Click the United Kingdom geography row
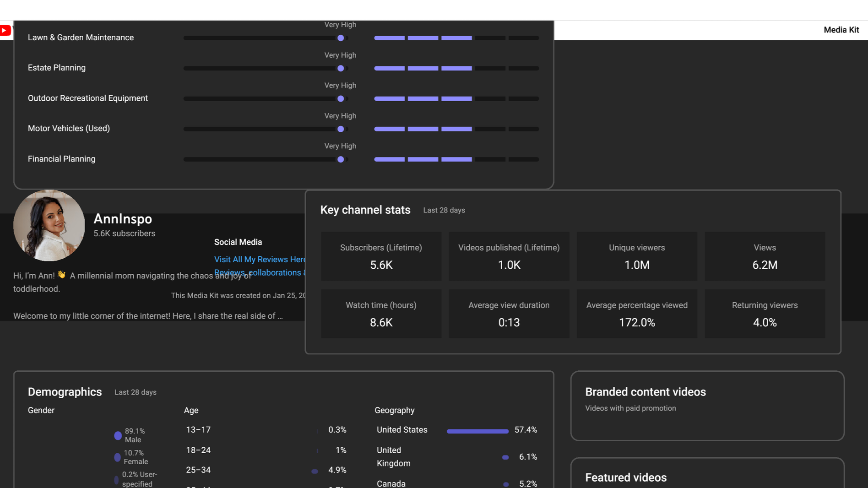Image resolution: width=868 pixels, height=488 pixels. pos(456,457)
